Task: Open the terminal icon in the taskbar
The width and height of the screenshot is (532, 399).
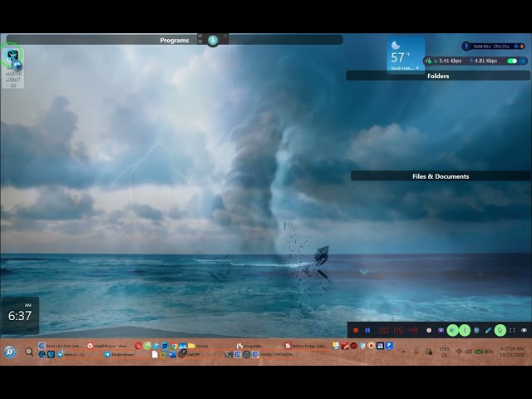Action: point(229,355)
